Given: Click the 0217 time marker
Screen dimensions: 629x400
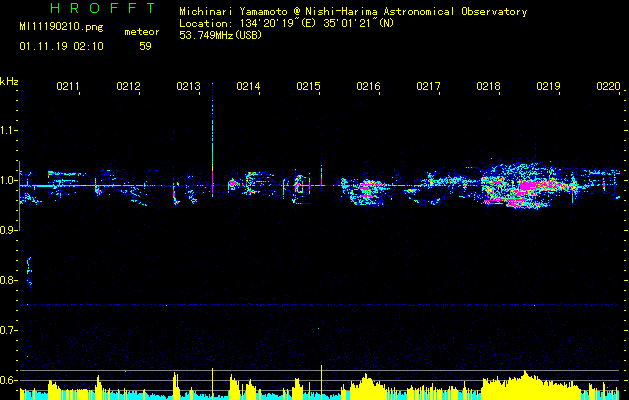Looking at the screenshot, I should pyautogui.click(x=428, y=86).
